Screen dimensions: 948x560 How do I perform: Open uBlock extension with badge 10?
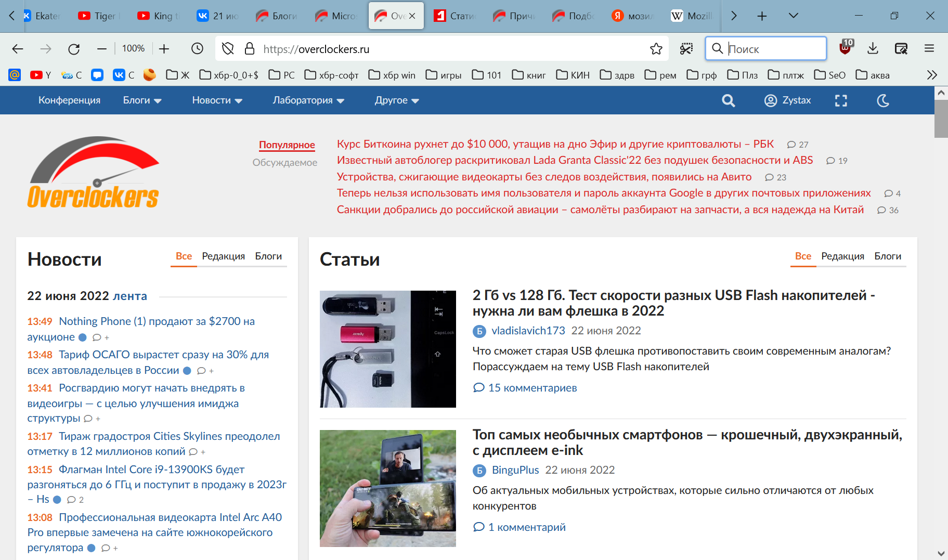[846, 48]
